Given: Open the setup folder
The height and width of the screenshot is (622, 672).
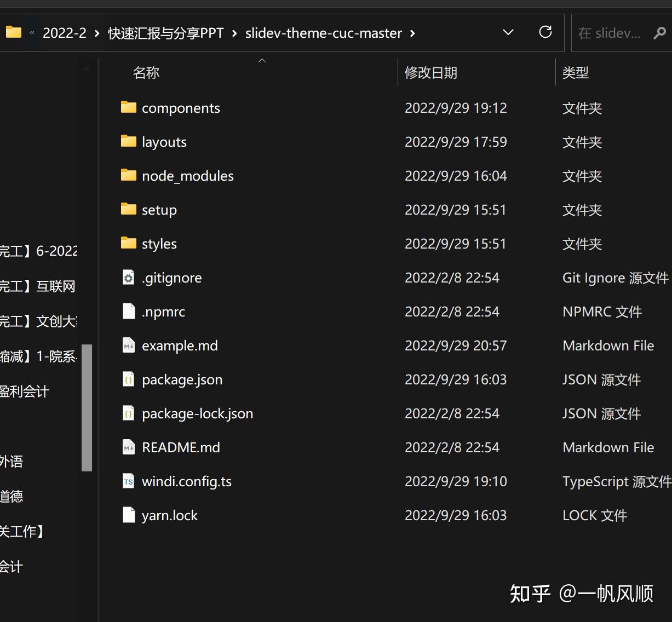Looking at the screenshot, I should tap(159, 210).
